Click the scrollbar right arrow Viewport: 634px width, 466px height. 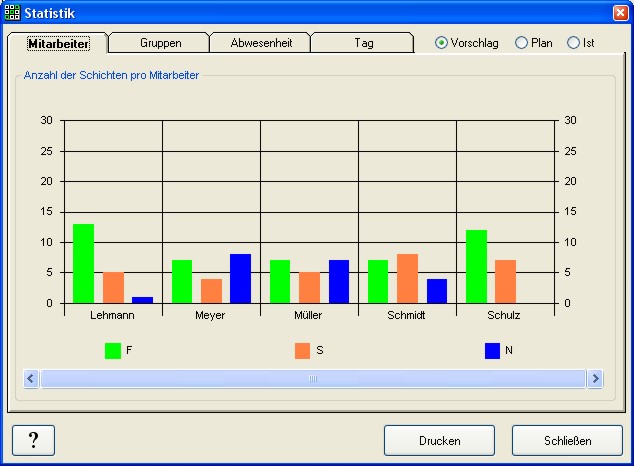(595, 379)
